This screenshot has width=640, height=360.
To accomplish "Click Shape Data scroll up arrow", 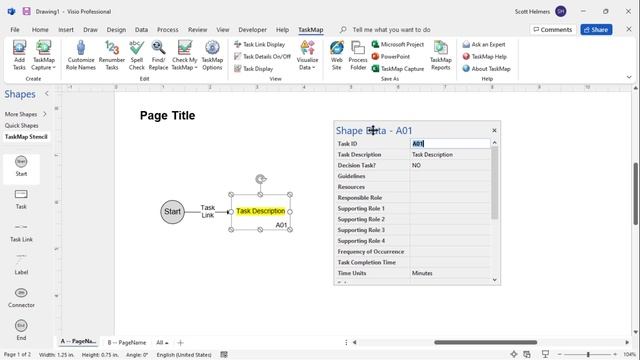I will pos(494,142).
